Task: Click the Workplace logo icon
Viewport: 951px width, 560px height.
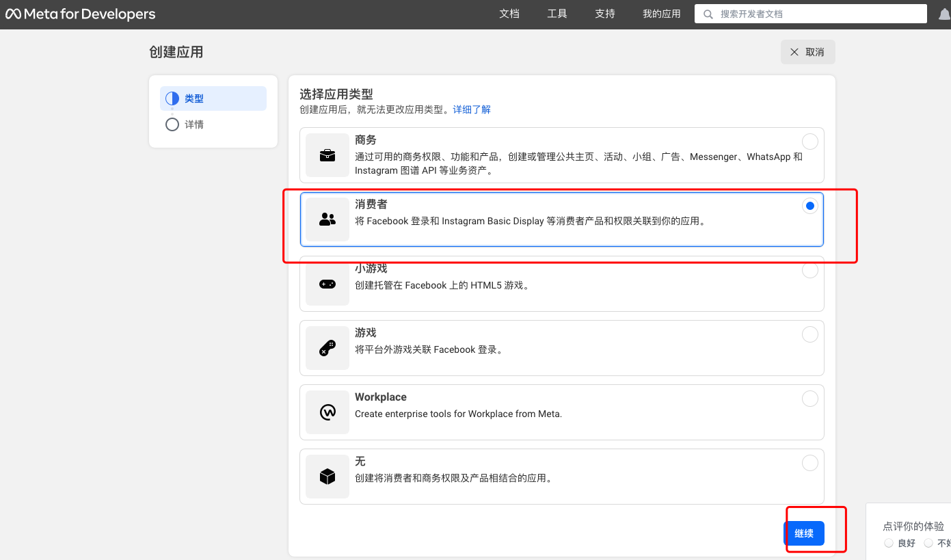Action: (327, 412)
